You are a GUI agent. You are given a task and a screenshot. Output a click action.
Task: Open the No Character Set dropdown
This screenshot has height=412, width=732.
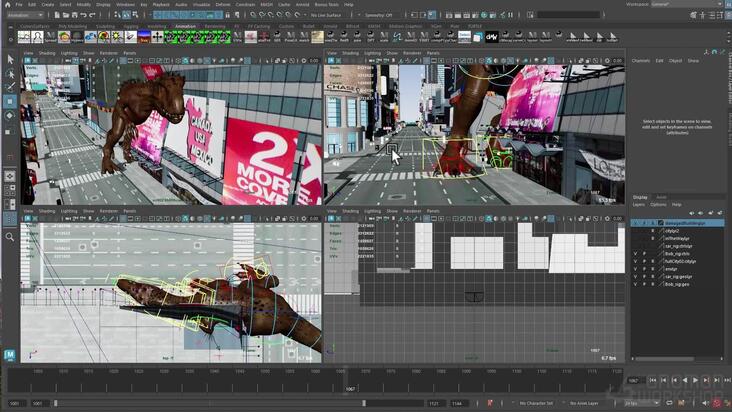(x=536, y=403)
